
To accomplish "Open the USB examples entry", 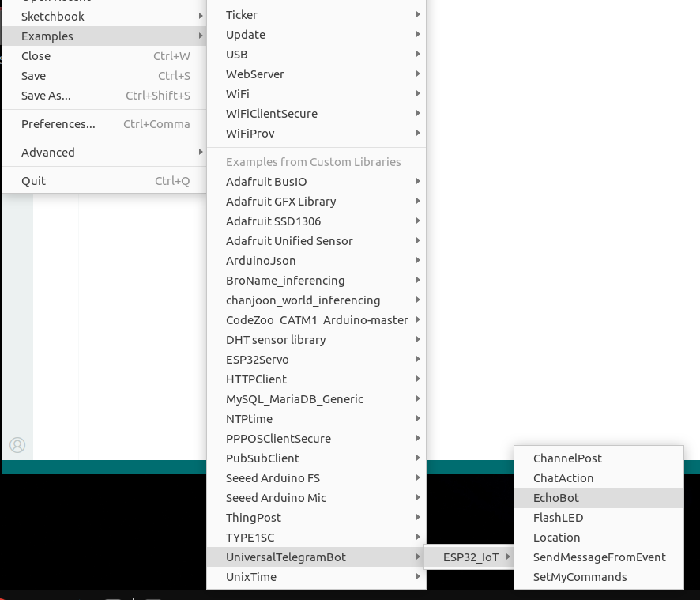I will pyautogui.click(x=317, y=54).
